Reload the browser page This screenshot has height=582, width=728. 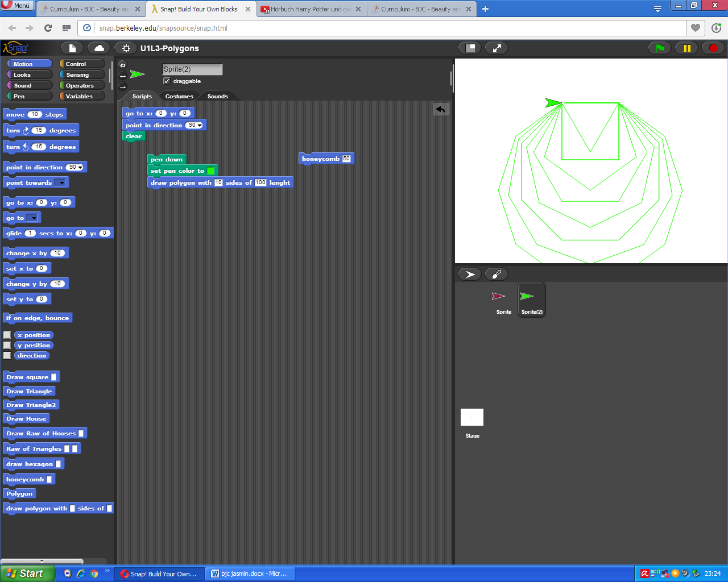click(x=48, y=28)
